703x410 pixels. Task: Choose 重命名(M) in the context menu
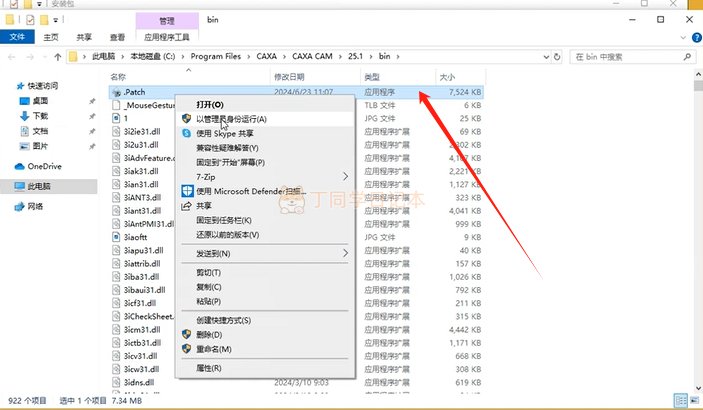pyautogui.click(x=265, y=349)
